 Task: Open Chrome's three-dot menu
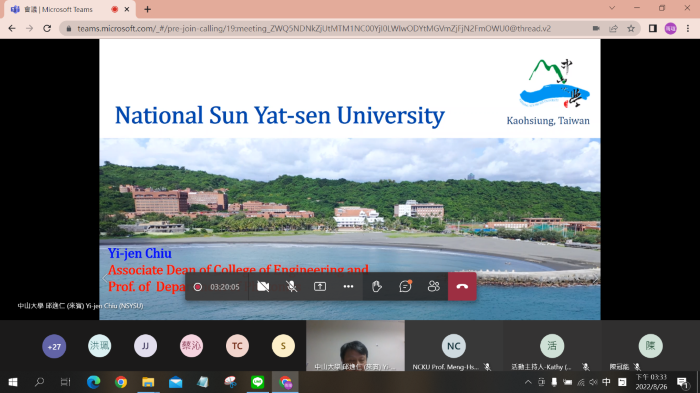[x=688, y=28]
